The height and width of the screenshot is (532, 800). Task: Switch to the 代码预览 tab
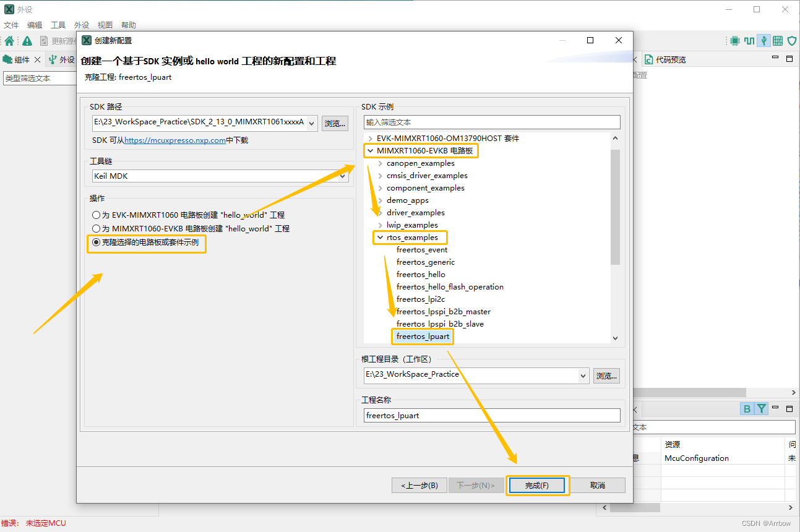click(671, 60)
